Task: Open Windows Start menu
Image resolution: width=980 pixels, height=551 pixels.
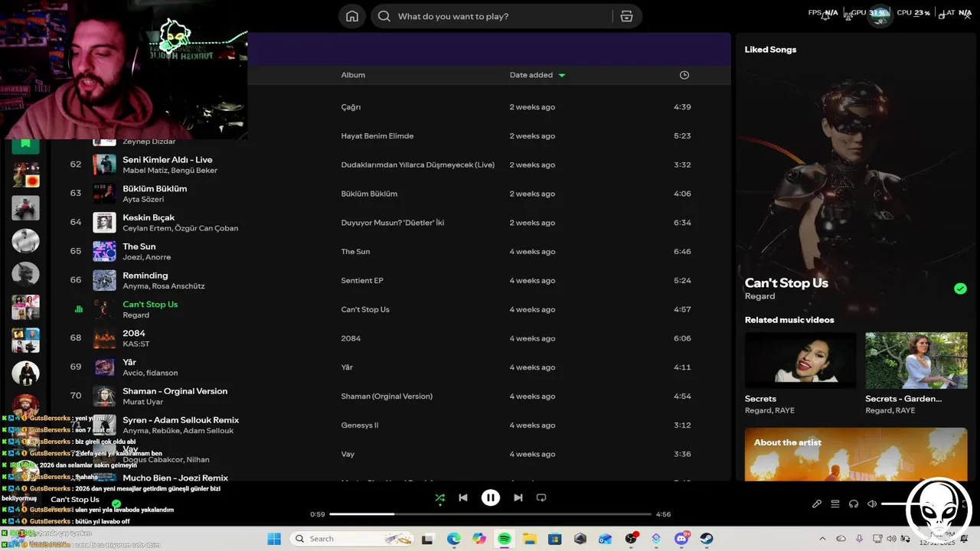Action: (274, 539)
